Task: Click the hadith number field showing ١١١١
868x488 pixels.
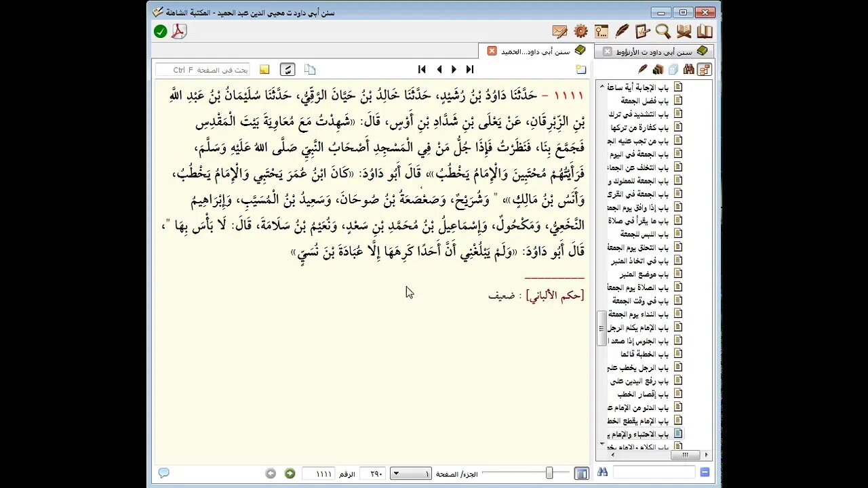Action: 318,474
